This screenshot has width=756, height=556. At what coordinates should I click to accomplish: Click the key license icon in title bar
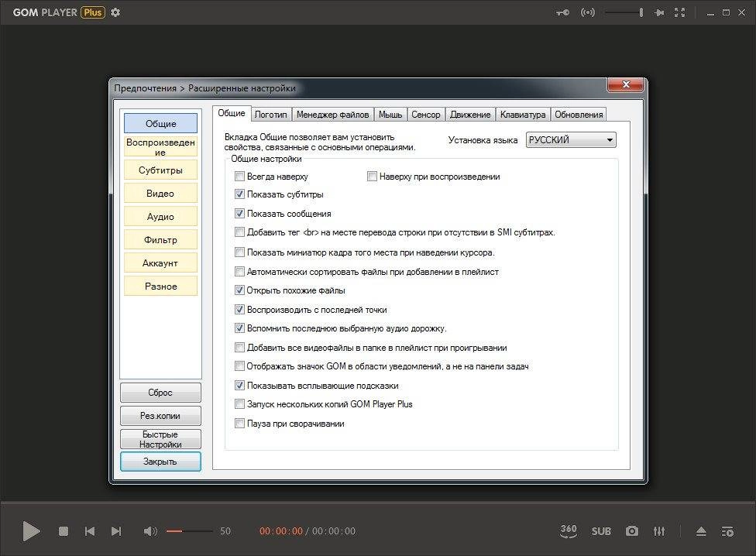click(x=562, y=12)
